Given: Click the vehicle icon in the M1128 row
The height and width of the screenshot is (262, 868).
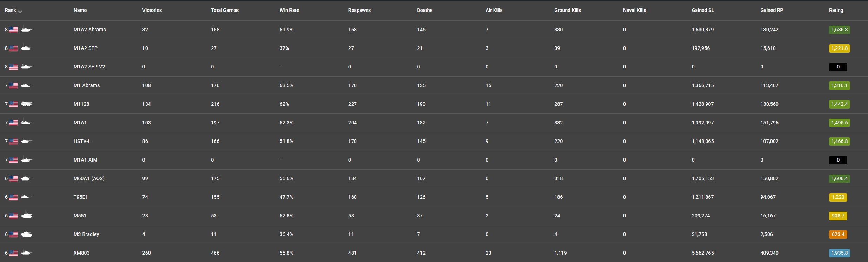Looking at the screenshot, I should pyautogui.click(x=26, y=104).
